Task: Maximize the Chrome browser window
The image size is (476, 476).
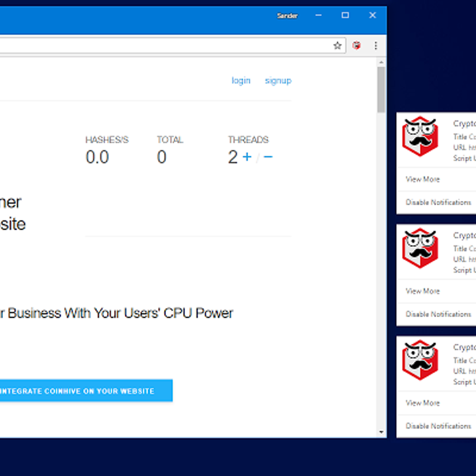Action: [x=345, y=15]
